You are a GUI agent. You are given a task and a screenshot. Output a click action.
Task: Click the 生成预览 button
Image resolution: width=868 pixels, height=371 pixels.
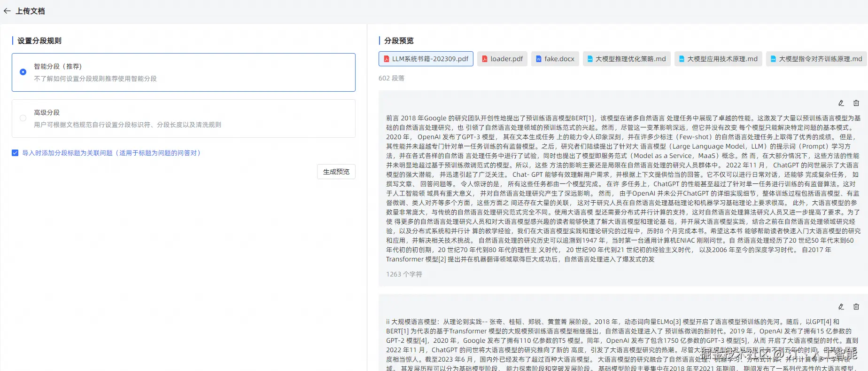336,172
